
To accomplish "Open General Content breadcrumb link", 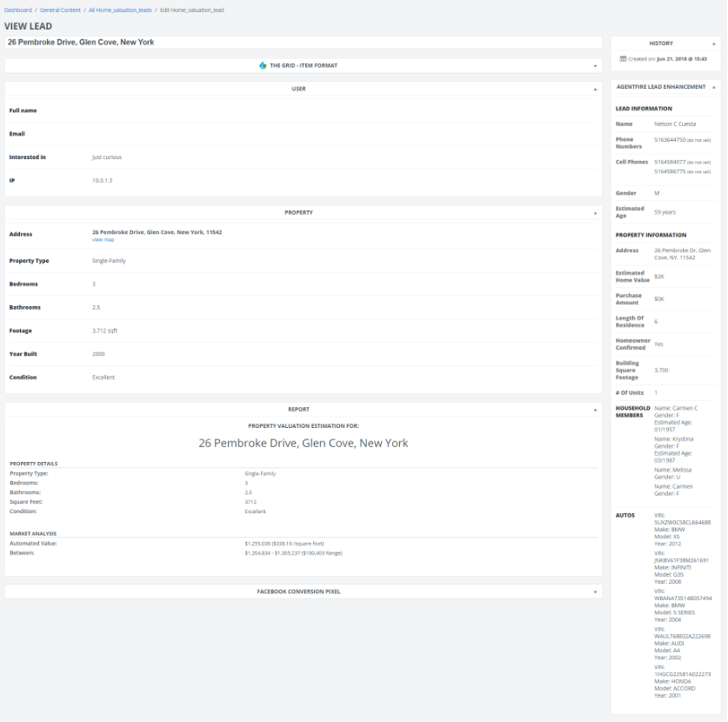I will [60, 10].
